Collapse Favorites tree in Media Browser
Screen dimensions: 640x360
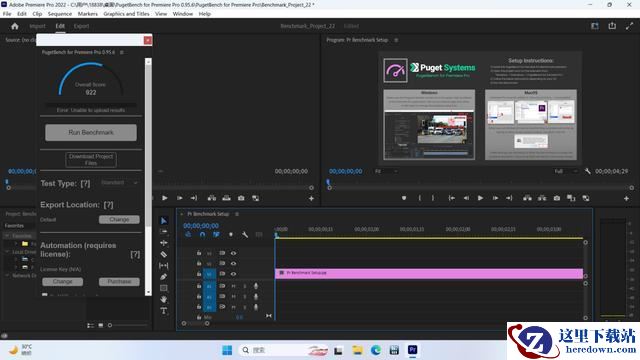(7, 236)
